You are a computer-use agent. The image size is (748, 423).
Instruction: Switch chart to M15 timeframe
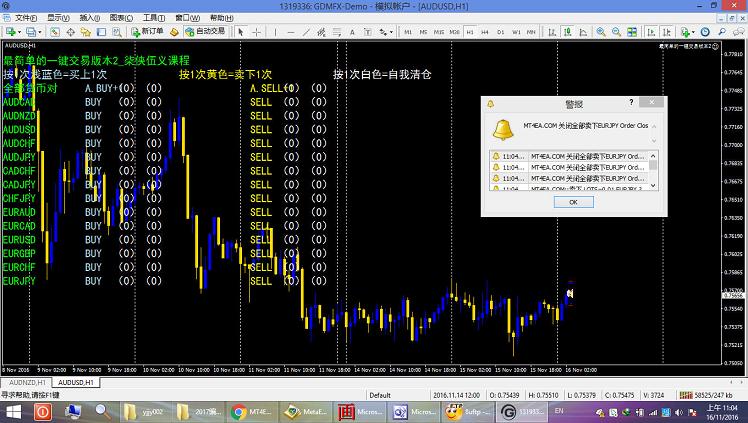[439, 32]
